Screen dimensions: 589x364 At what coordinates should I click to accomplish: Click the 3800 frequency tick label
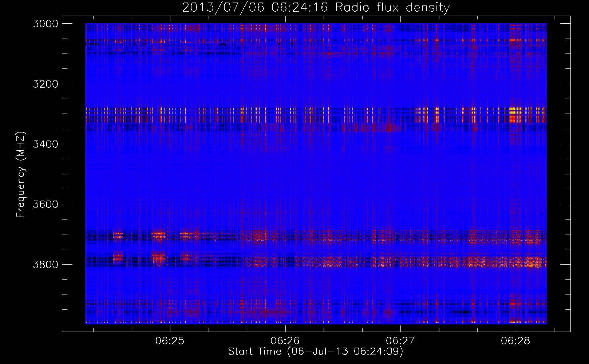[46, 264]
